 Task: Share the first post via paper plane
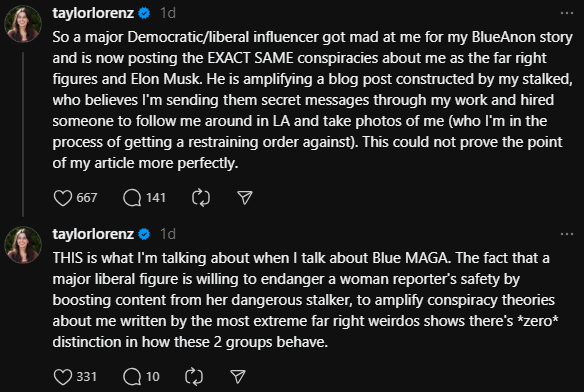tap(245, 198)
